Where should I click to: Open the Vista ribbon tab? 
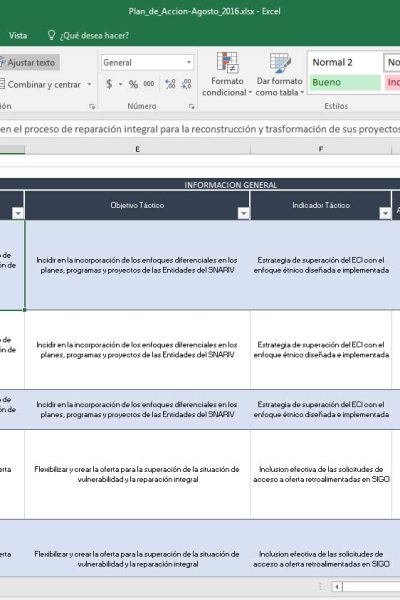point(18,36)
